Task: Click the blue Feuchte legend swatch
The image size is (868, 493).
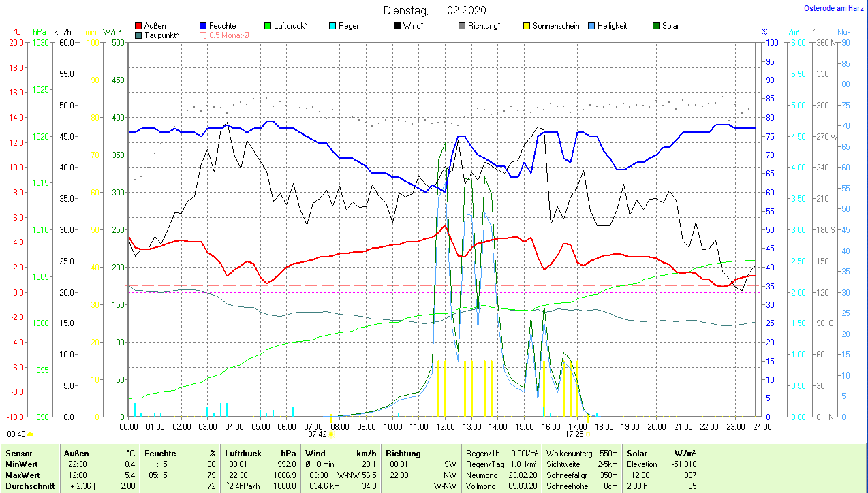Action: click(203, 26)
